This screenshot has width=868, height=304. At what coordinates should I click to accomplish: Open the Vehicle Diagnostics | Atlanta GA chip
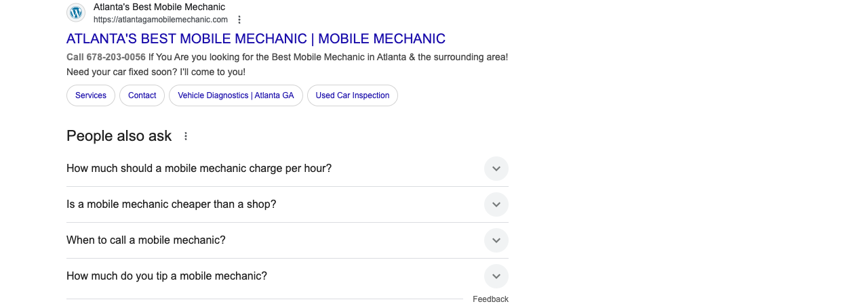click(236, 95)
